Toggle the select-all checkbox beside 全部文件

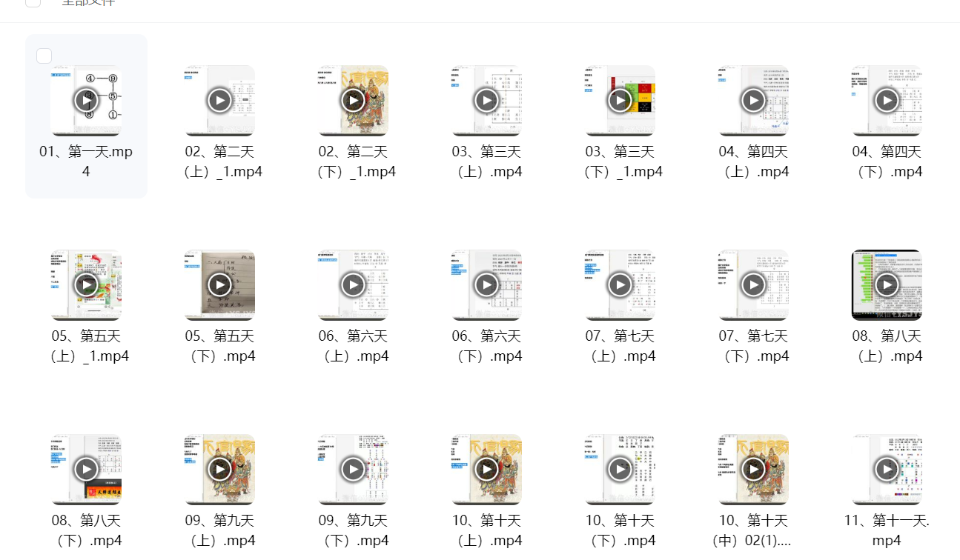click(33, 1)
